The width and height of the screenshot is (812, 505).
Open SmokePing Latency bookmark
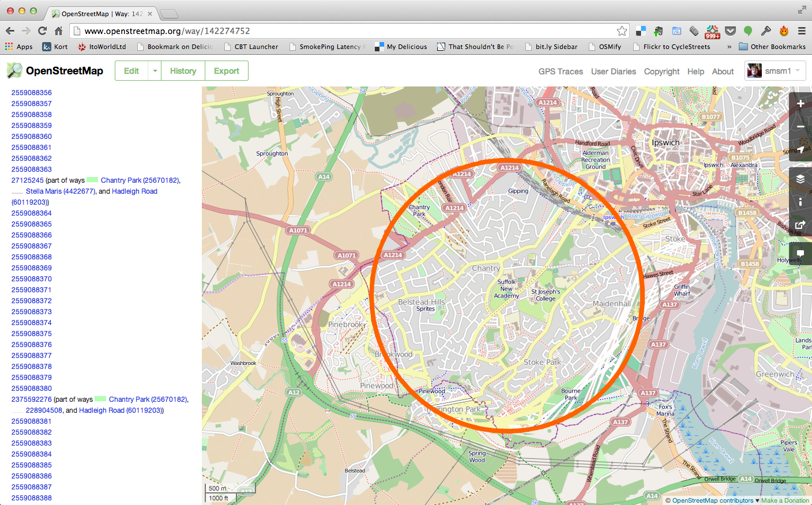328,47
